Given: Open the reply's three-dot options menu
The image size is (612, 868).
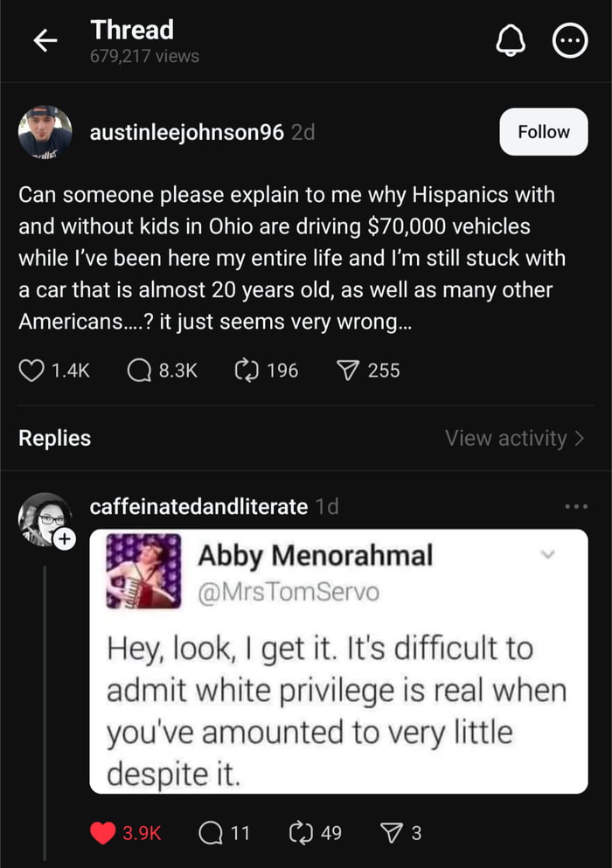Looking at the screenshot, I should click(x=576, y=505).
